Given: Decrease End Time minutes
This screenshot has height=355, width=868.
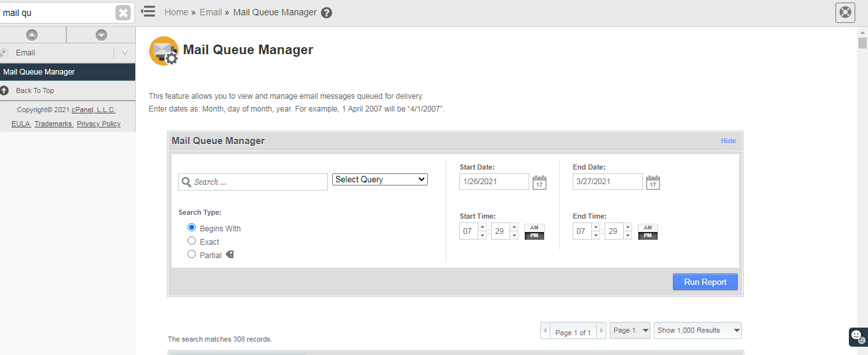Looking at the screenshot, I should pyautogui.click(x=628, y=235).
